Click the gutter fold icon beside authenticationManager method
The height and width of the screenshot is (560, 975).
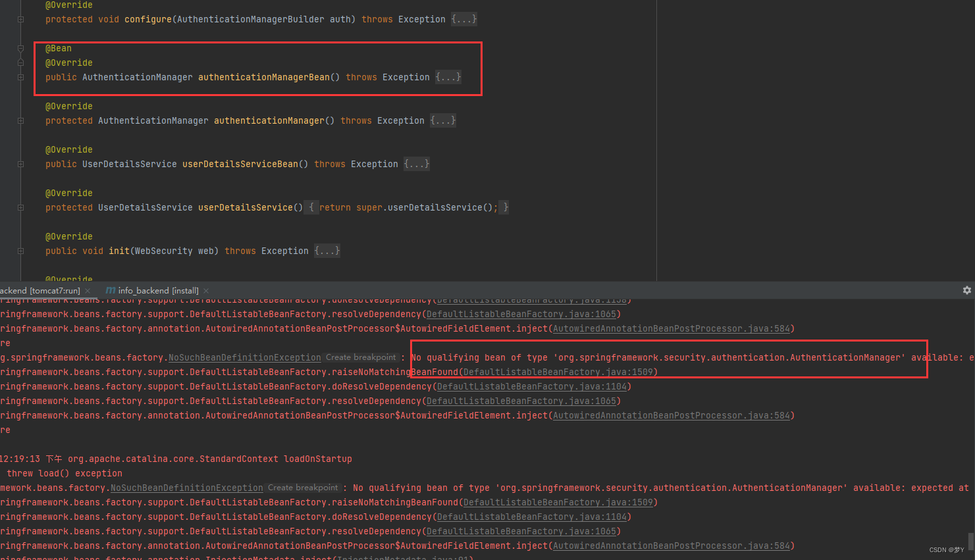20,120
